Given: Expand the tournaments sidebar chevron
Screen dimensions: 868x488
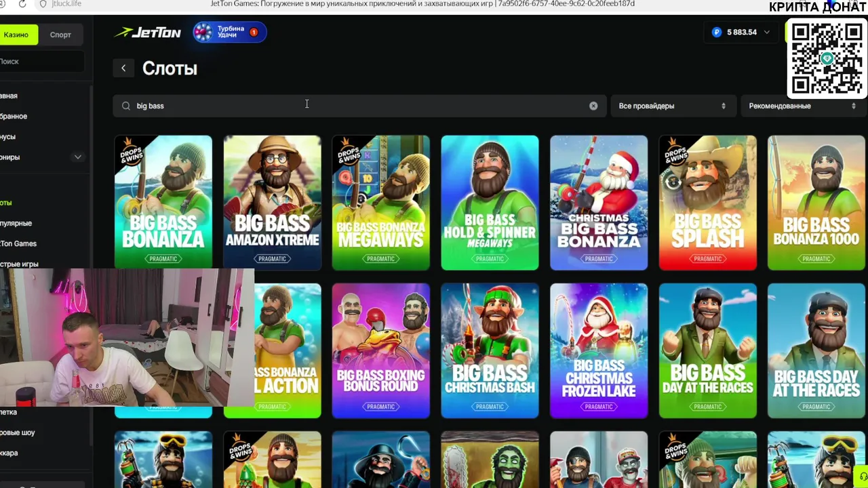Looking at the screenshot, I should (x=78, y=157).
